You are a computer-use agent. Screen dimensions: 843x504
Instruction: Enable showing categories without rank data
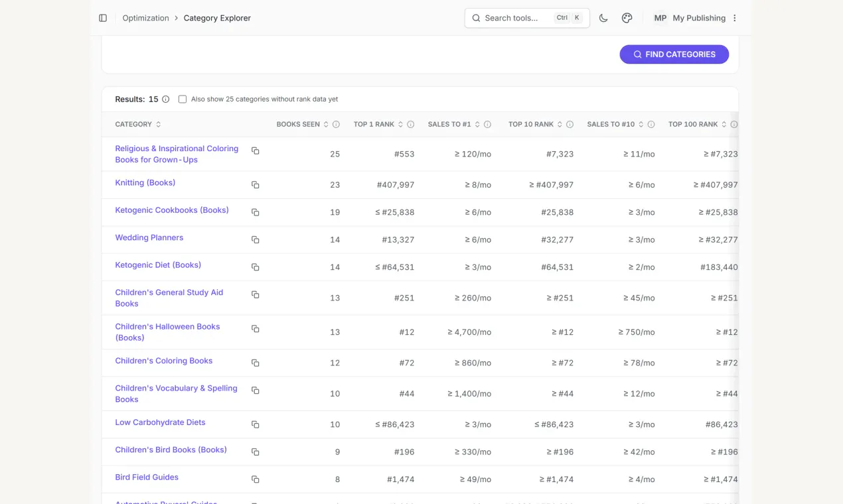(183, 99)
